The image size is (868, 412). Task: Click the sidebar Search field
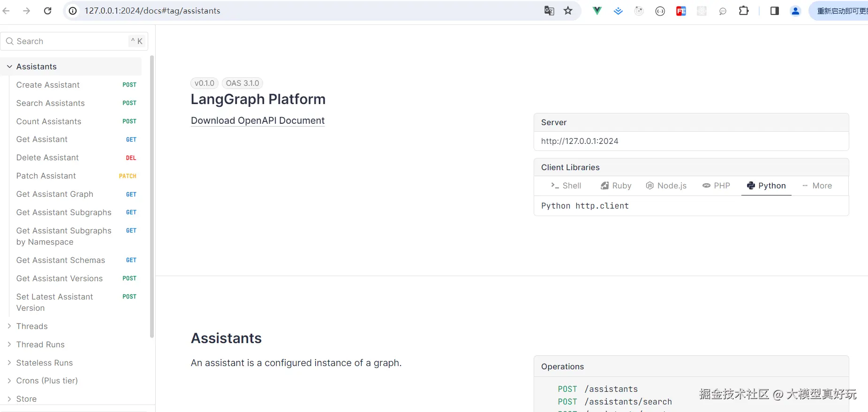coord(70,41)
